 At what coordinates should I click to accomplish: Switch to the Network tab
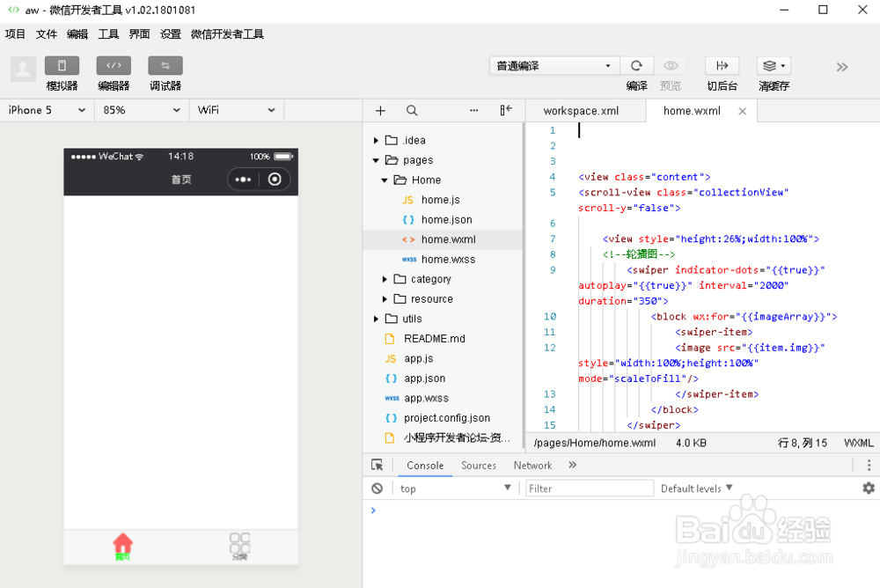coord(532,466)
